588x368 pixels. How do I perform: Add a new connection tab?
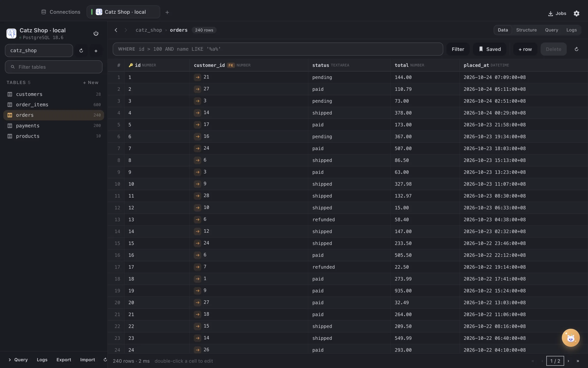167,12
